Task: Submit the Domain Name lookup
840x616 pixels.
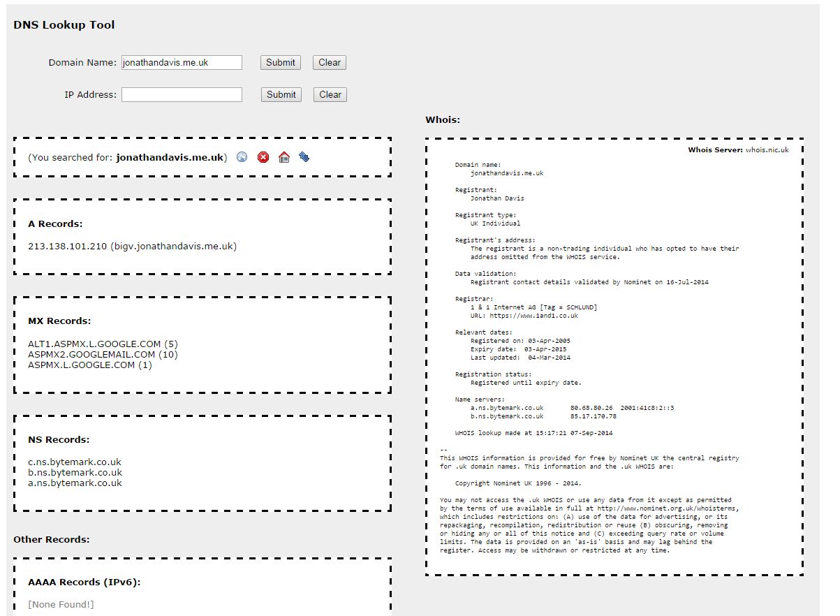Action: click(x=280, y=62)
